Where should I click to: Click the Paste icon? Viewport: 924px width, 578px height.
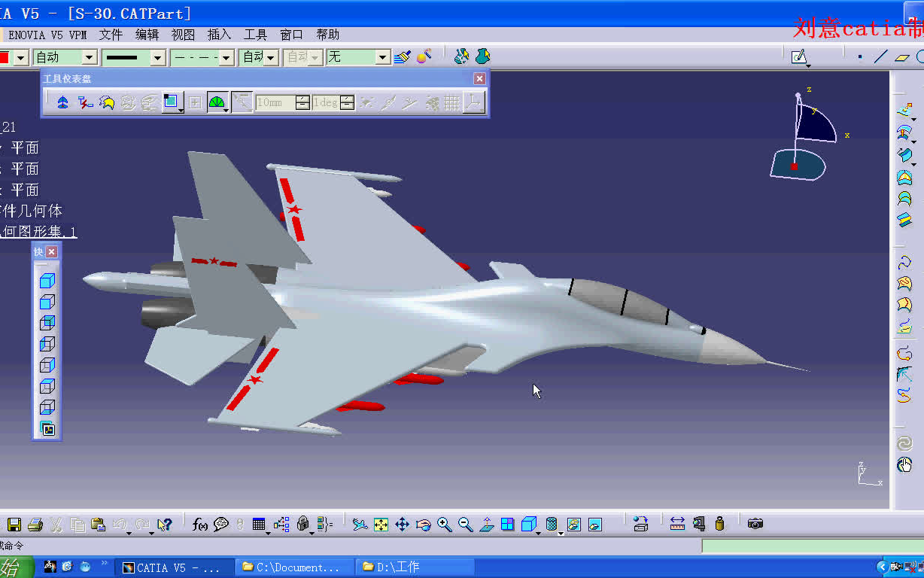[98, 524]
